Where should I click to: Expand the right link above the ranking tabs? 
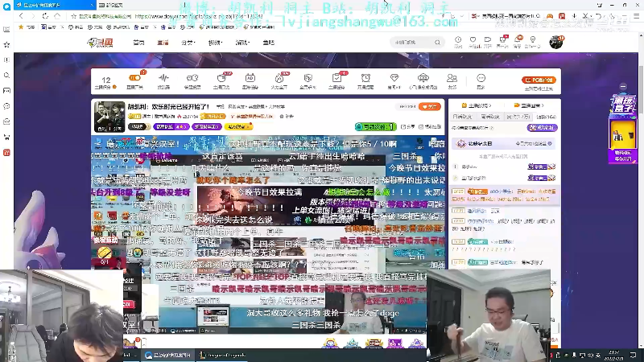(x=530, y=106)
